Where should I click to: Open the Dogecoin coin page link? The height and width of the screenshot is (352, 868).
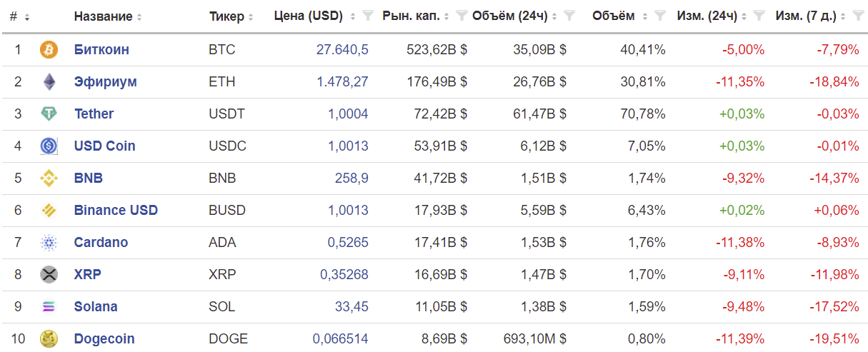tap(104, 339)
